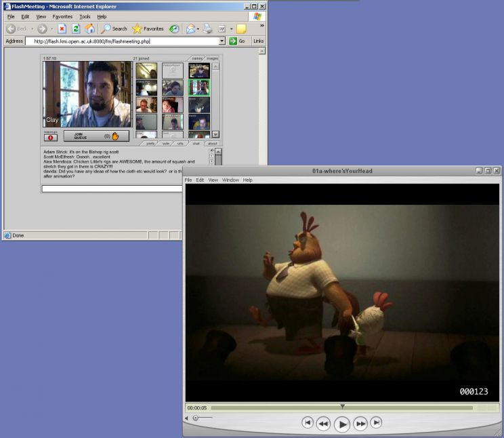Open the File menu in QuickTime
Viewport: 504px width, 438px height.
click(188, 180)
